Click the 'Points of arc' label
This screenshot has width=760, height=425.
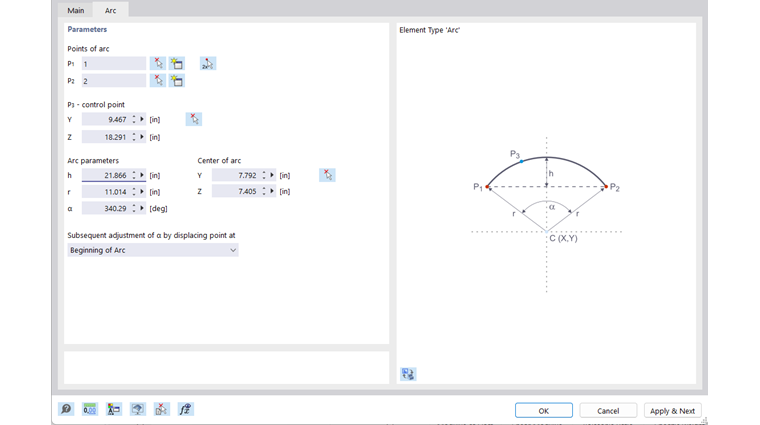[88, 48]
